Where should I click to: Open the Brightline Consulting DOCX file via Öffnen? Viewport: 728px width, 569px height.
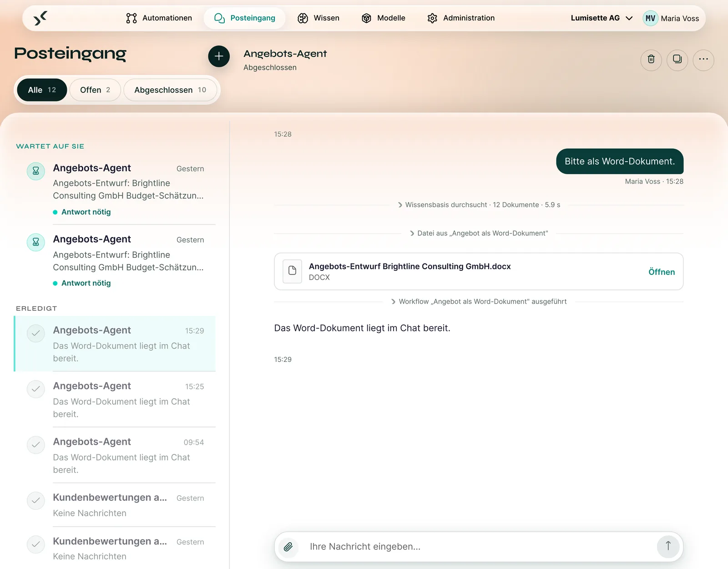click(662, 272)
